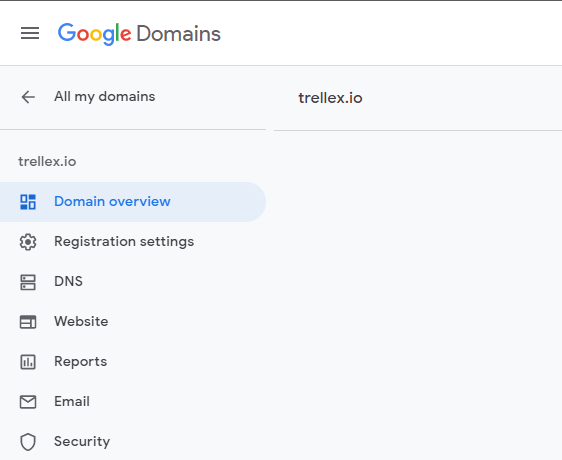Click the Email envelope icon

click(x=28, y=402)
